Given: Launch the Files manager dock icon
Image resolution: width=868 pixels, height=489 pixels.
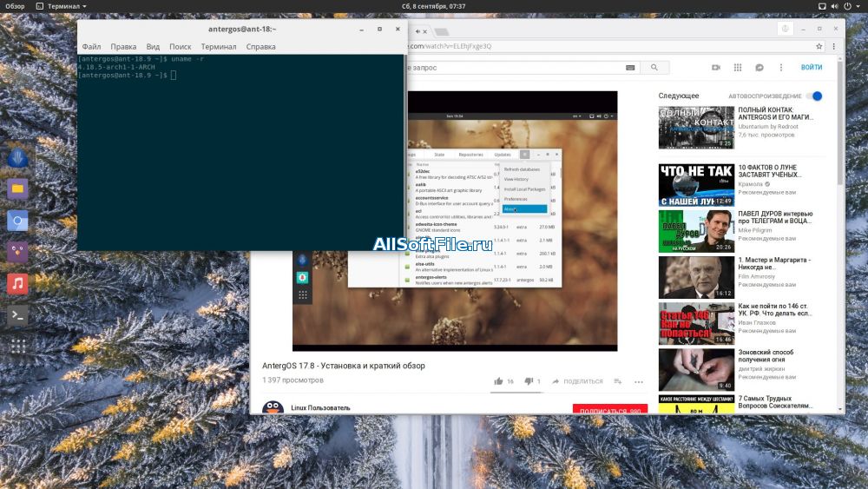Looking at the screenshot, I should point(17,188).
